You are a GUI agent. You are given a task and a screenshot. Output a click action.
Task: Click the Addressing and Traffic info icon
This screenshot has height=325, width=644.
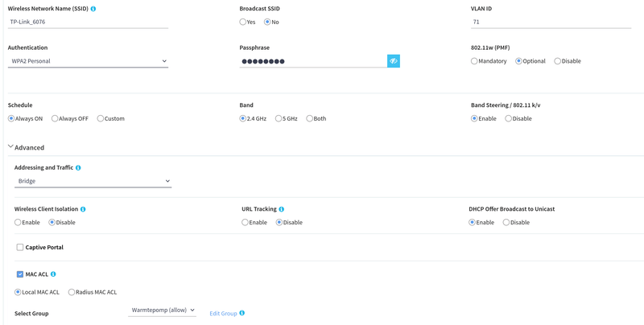[78, 168]
